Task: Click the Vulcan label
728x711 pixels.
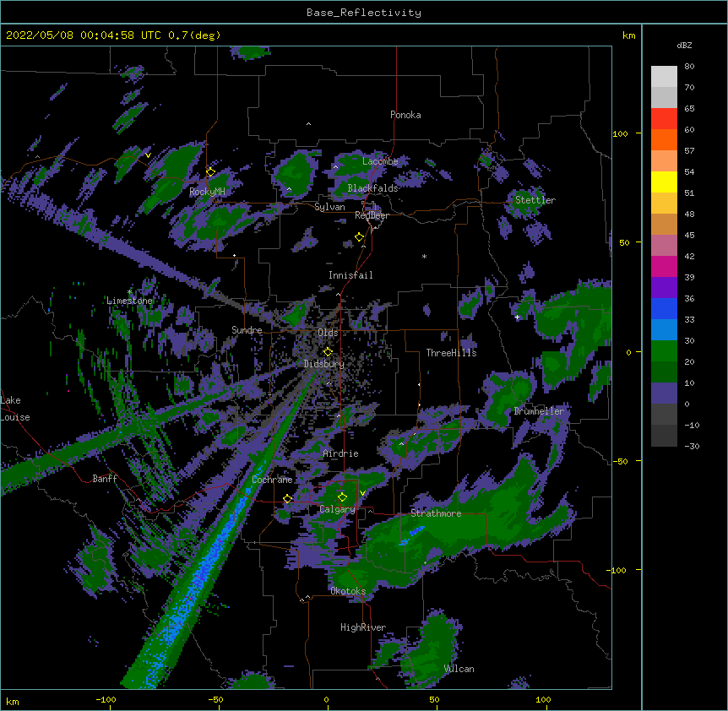Action: (459, 669)
